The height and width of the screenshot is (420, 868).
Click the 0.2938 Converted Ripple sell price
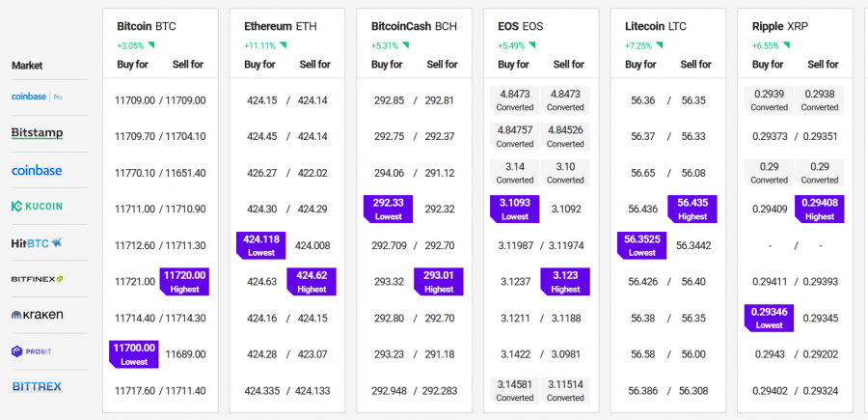[819, 100]
